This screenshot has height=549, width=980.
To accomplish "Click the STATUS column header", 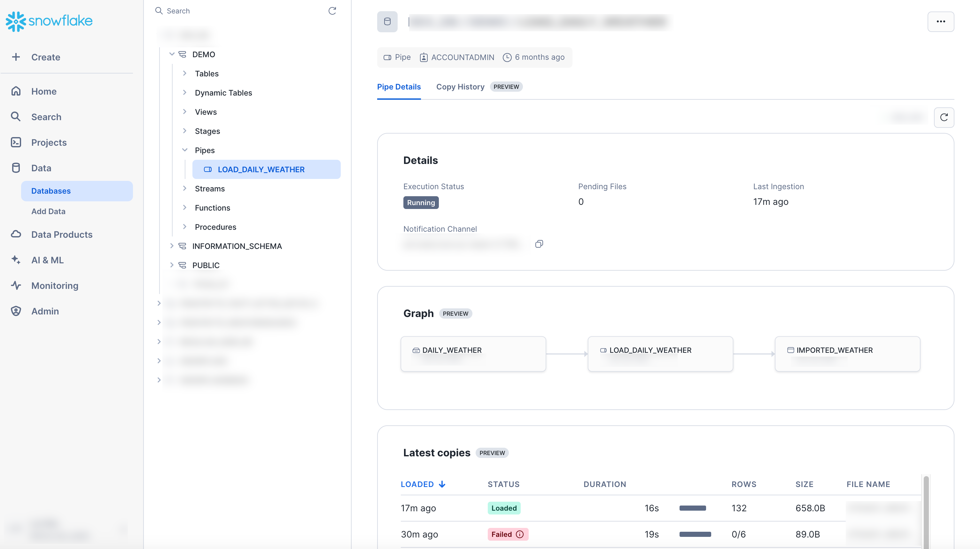I will tap(504, 484).
